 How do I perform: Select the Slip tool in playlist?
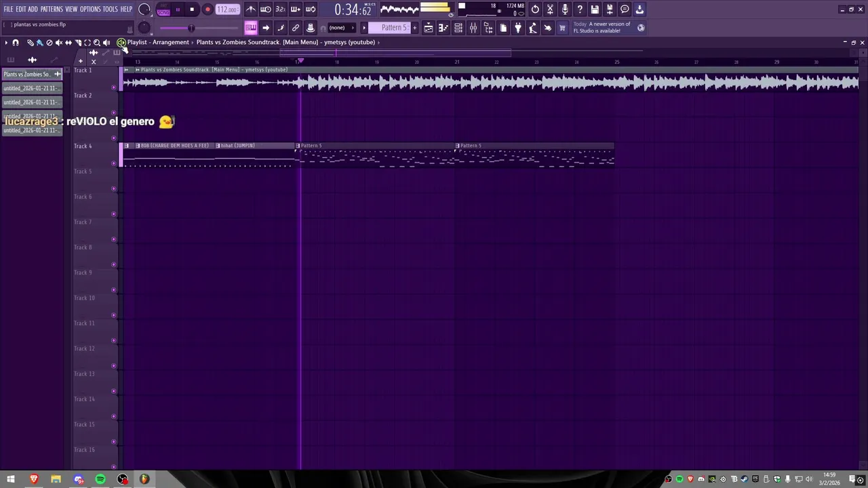[68, 43]
